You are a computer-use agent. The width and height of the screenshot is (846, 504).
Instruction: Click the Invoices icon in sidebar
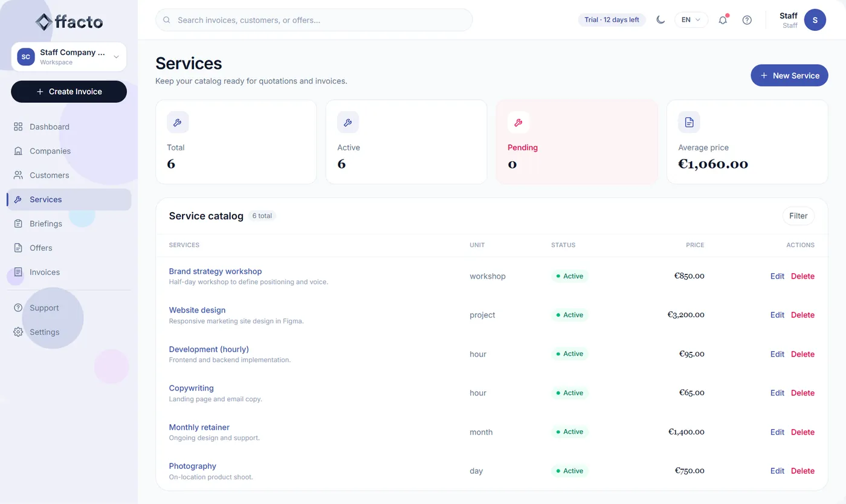[18, 272]
